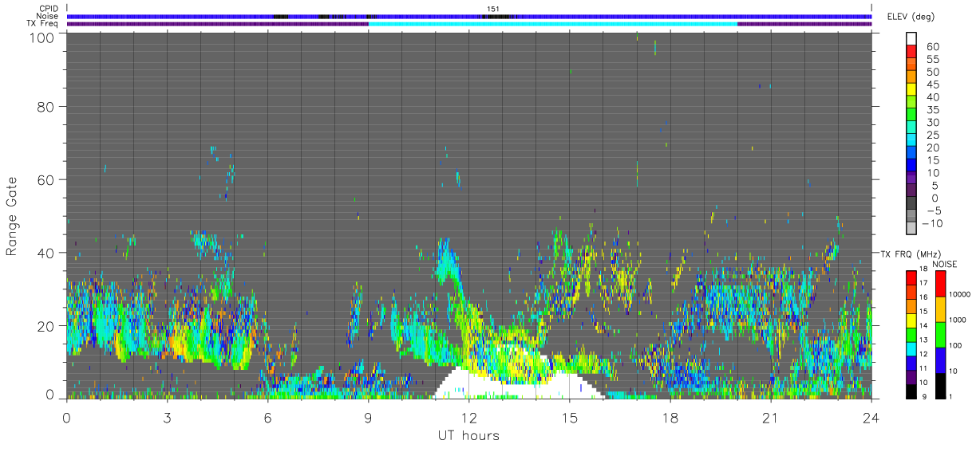Image resolution: width=980 pixels, height=452 pixels.
Task: Click UT hours axis tick 12
Action: [469, 418]
